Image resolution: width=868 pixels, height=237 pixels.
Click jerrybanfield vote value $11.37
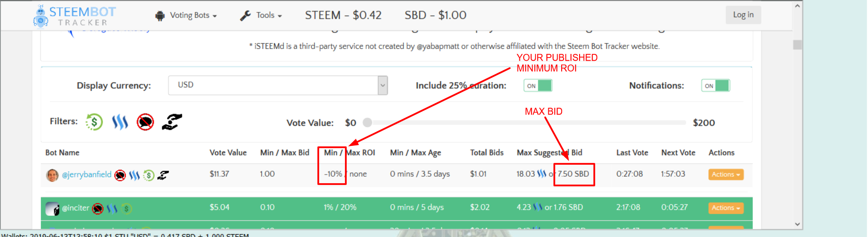[220, 174]
